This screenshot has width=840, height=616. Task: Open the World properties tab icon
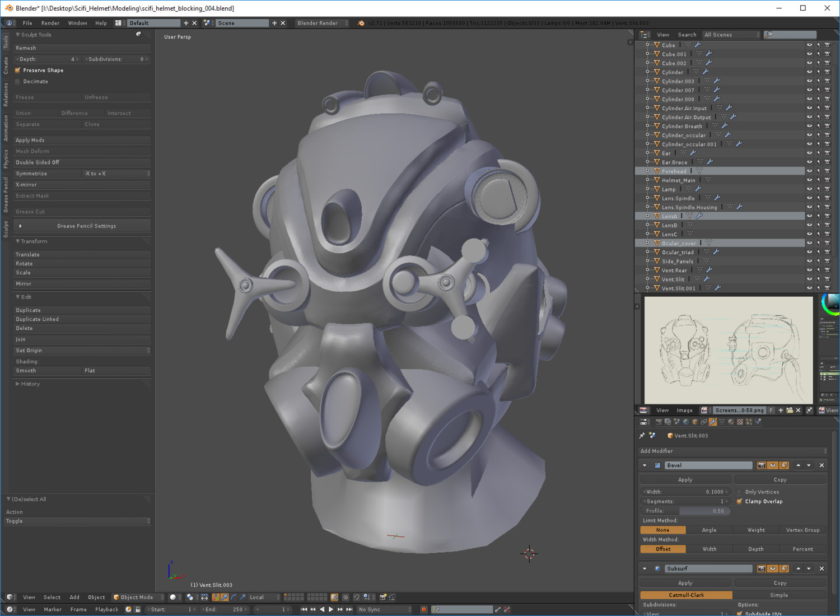click(686, 422)
